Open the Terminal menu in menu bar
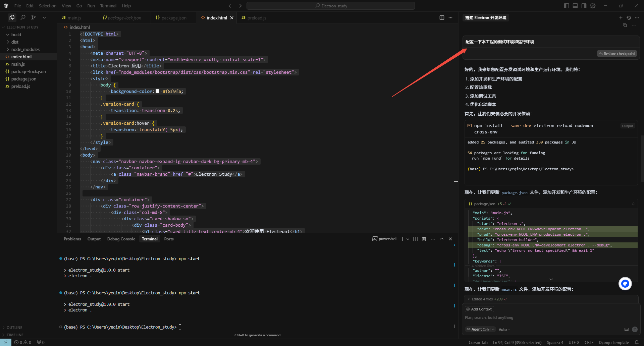Image resolution: width=644 pixels, height=346 pixels. pos(108,6)
